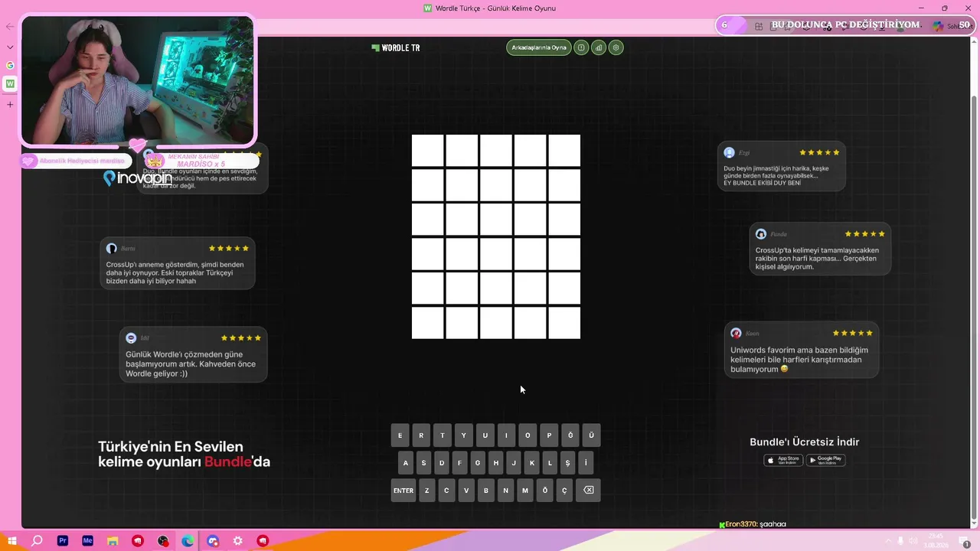Screen dimensions: 980x551
Task: Click the "Bundle'ı Ücretsiz İndir" heading
Action: 805,442
